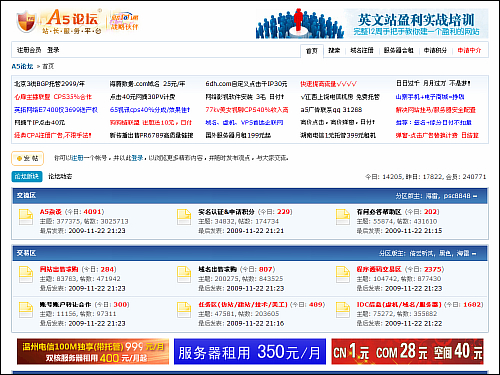
Task: Click last post time 2009-11-22 21:21
Action: 255,231
